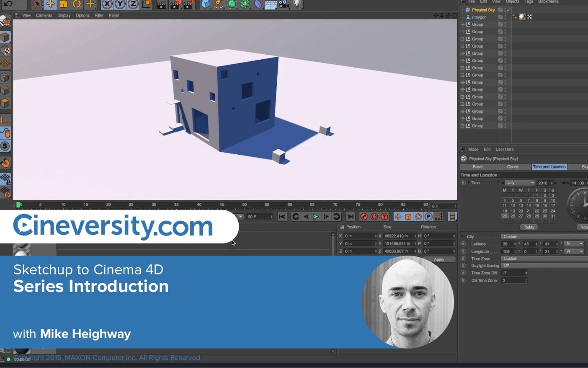Open the spline pen tool icon

pos(218,4)
